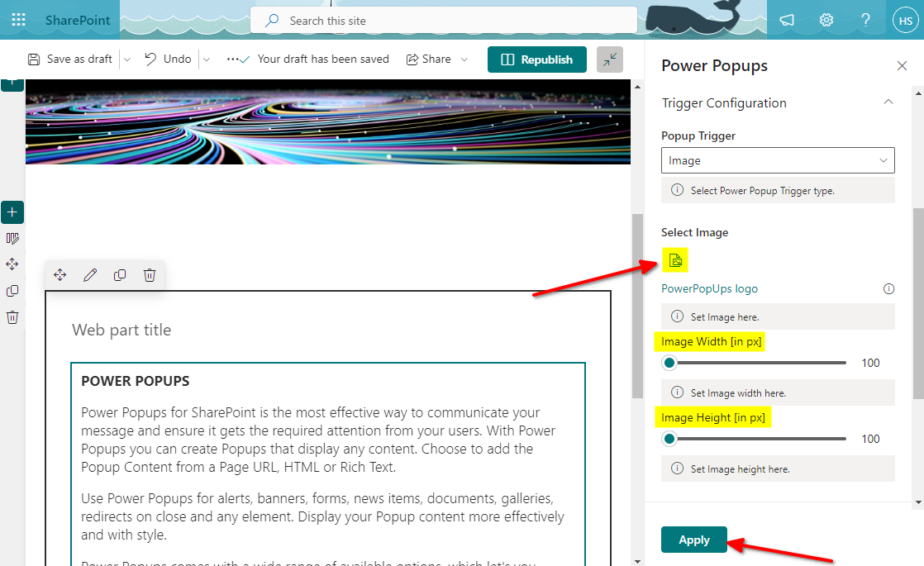Image resolution: width=924 pixels, height=566 pixels.
Task: Collapse the Trigger Configuration section
Action: coord(888,102)
